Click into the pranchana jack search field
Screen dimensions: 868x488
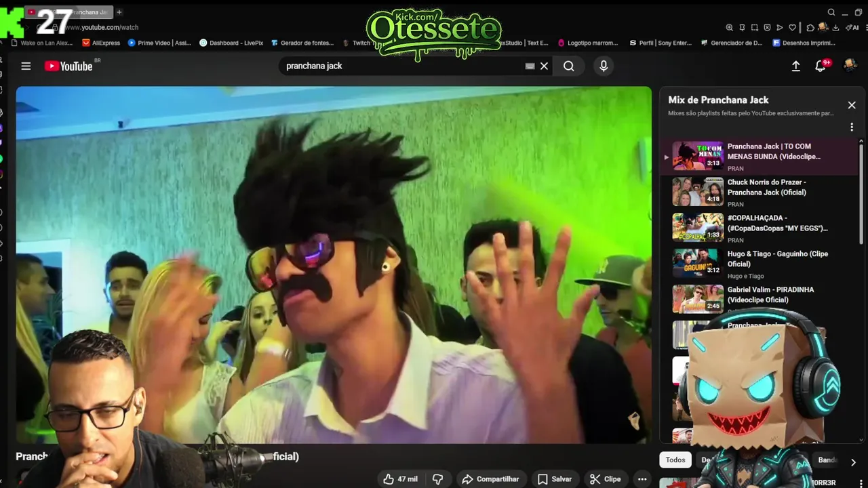(403, 66)
